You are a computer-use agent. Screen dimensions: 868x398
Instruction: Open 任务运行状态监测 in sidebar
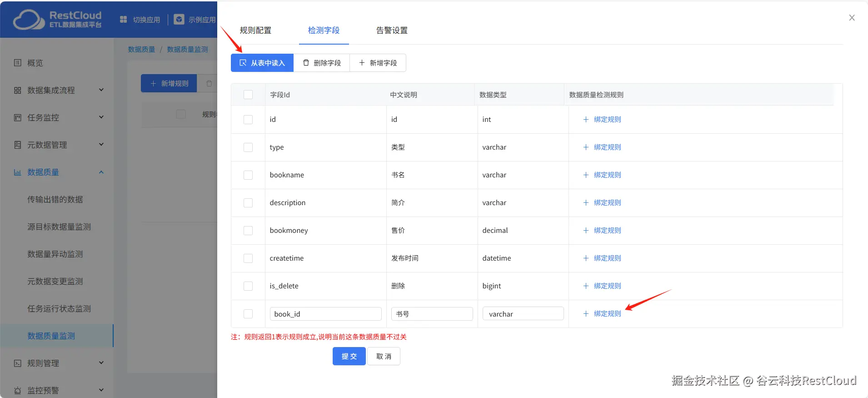[59, 308]
